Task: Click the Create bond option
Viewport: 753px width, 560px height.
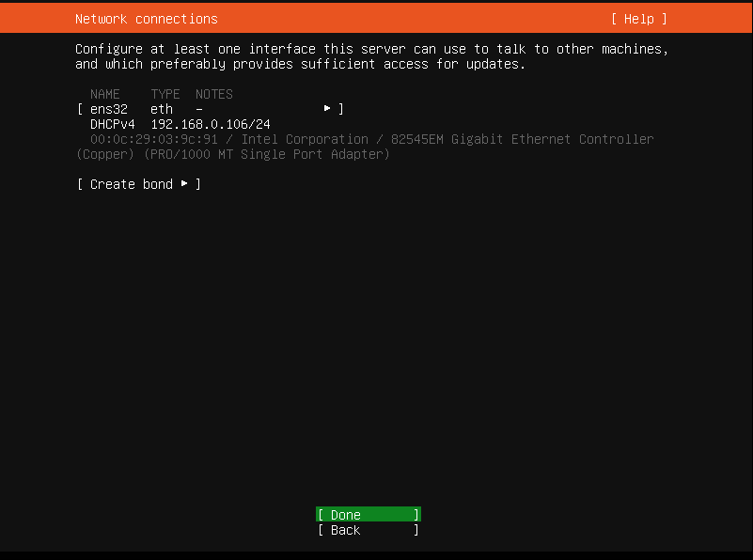Action: (x=139, y=184)
